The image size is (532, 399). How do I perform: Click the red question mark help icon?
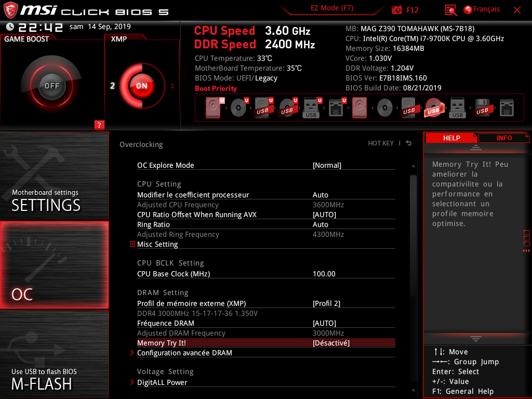click(99, 125)
